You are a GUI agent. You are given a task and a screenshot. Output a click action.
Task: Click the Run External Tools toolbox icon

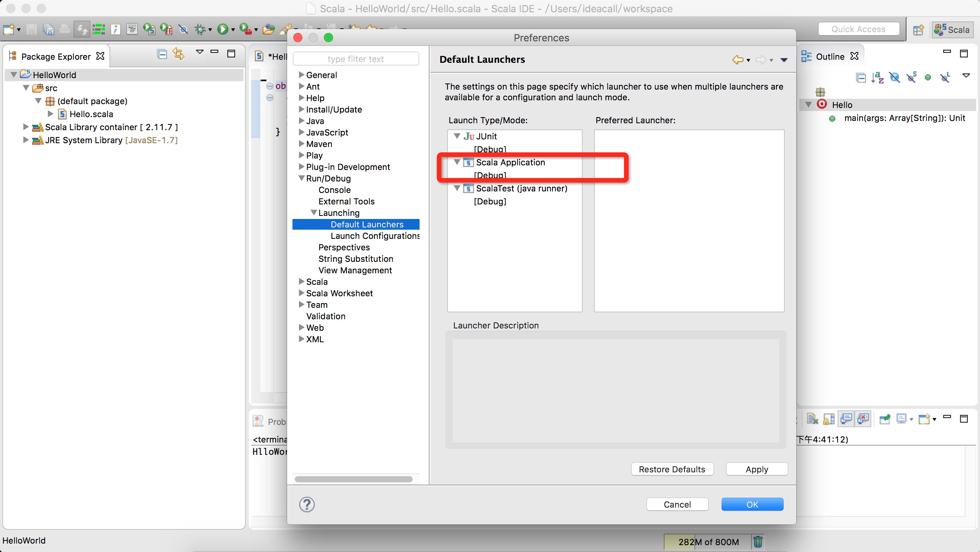[x=245, y=29]
